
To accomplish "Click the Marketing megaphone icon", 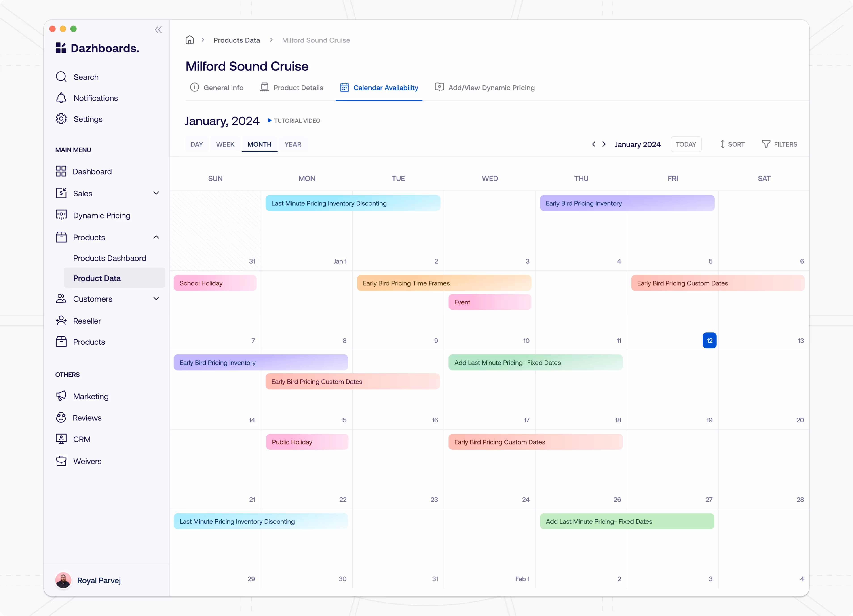I will 61,396.
